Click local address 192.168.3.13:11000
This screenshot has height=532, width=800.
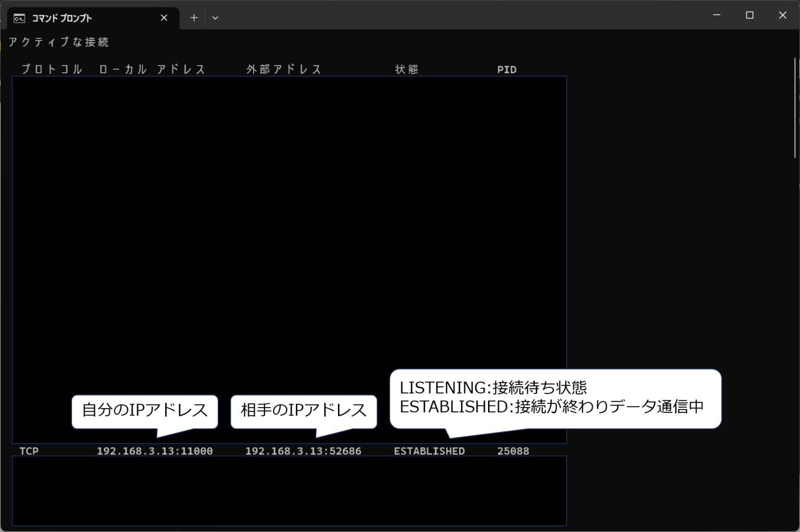[154, 451]
